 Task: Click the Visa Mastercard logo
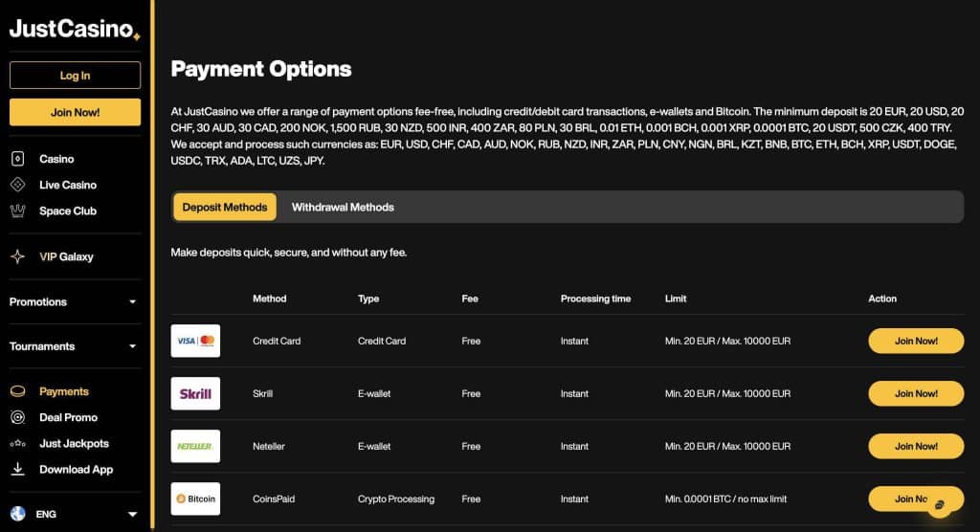tap(195, 341)
